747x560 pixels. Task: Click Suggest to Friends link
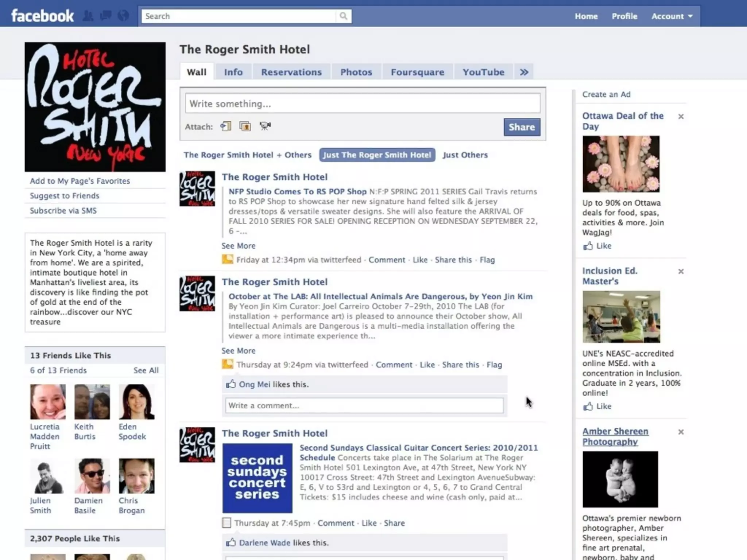pos(65,196)
